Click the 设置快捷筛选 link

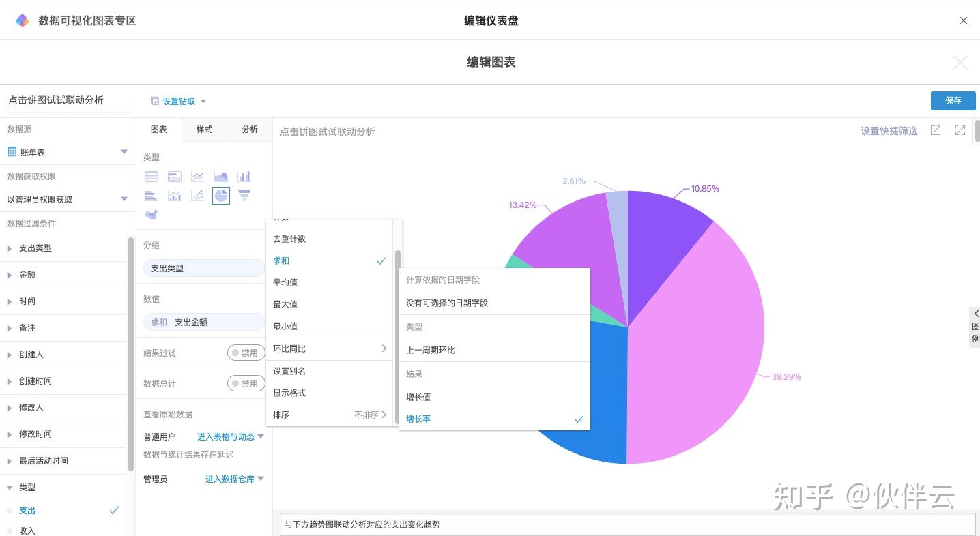889,131
